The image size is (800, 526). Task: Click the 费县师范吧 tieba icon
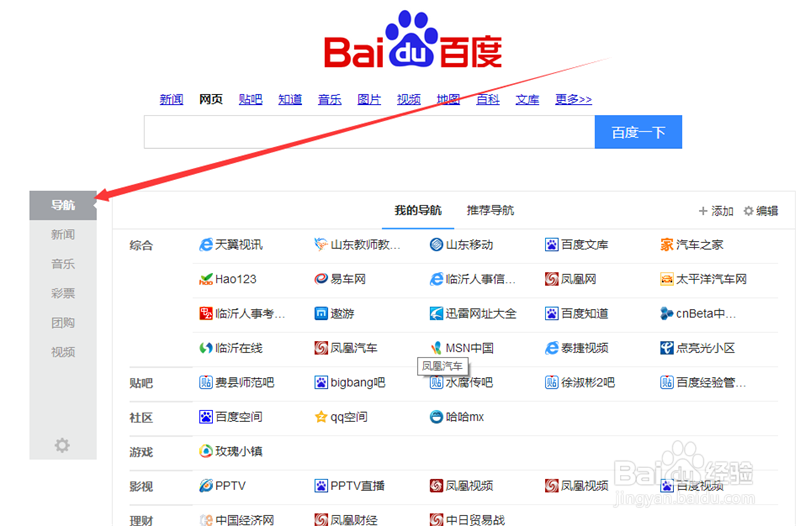pos(206,382)
